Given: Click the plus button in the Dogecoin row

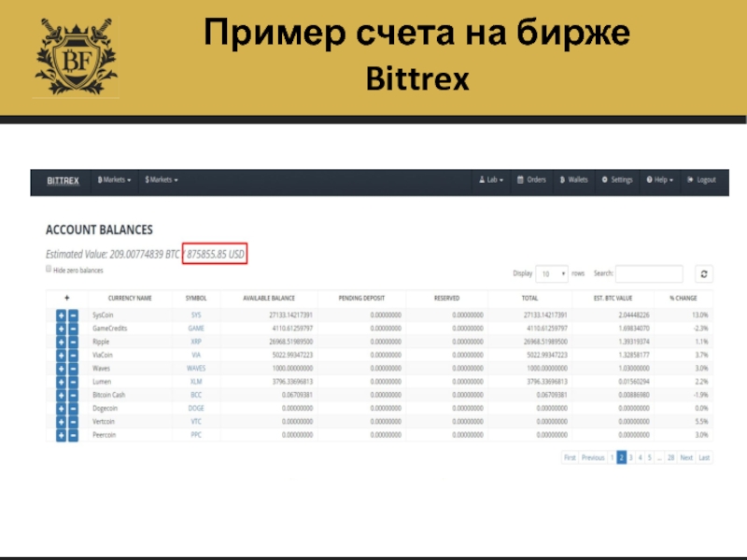Looking at the screenshot, I should [61, 409].
